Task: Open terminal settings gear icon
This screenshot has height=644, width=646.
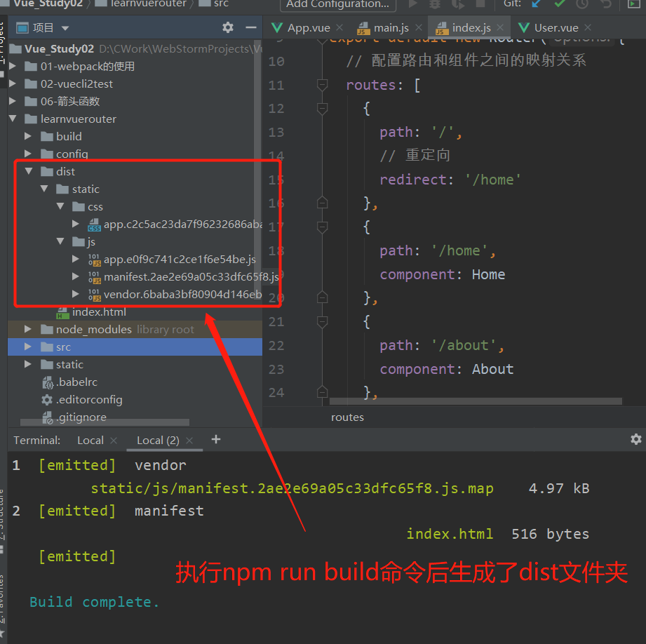Action: pos(635,439)
